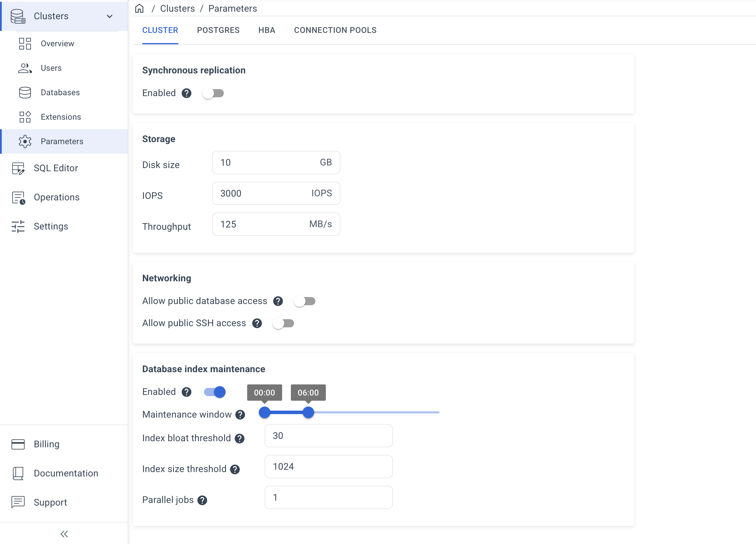756x544 pixels.
Task: Show help for Index bloat threshold
Action: pos(239,439)
